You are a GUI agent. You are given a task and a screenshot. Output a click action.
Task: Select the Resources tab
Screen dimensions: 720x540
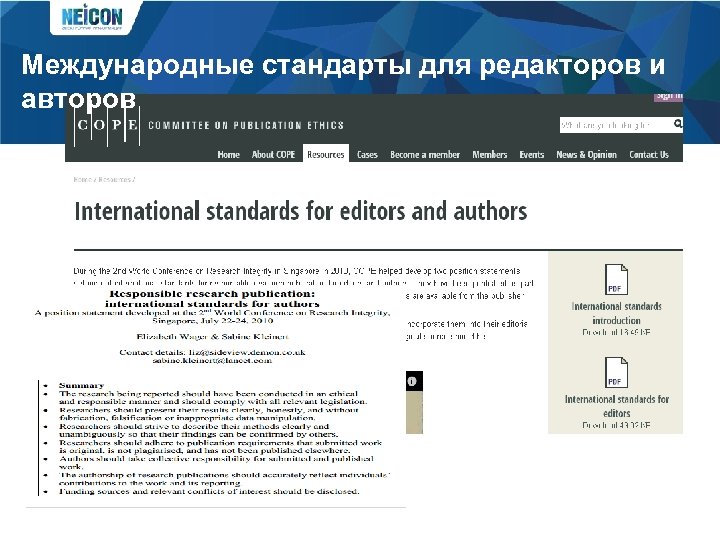(326, 154)
